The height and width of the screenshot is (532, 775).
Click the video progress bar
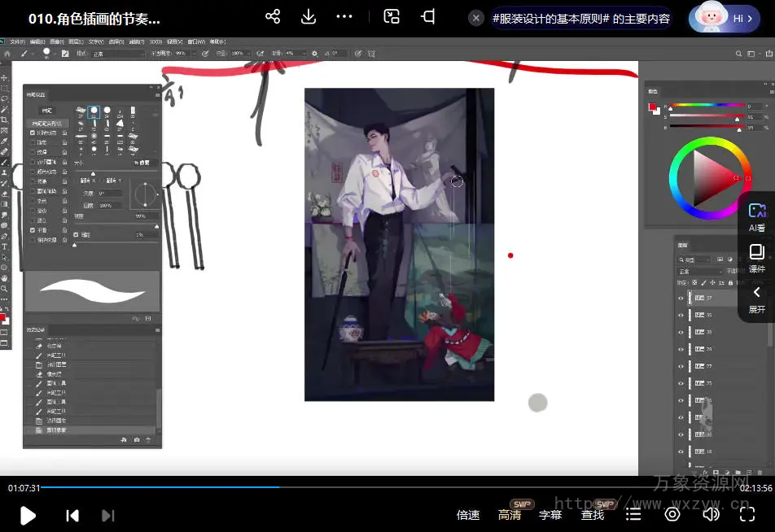tap(391, 487)
